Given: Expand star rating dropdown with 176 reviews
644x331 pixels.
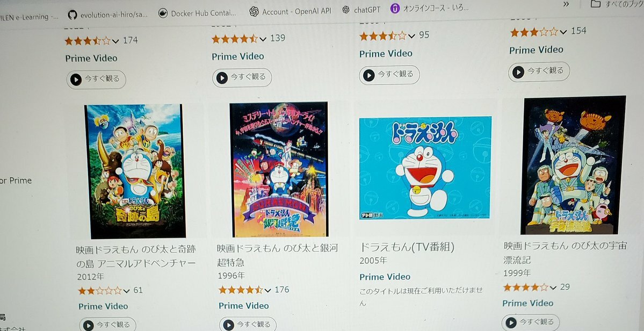Looking at the screenshot, I should click(268, 290).
